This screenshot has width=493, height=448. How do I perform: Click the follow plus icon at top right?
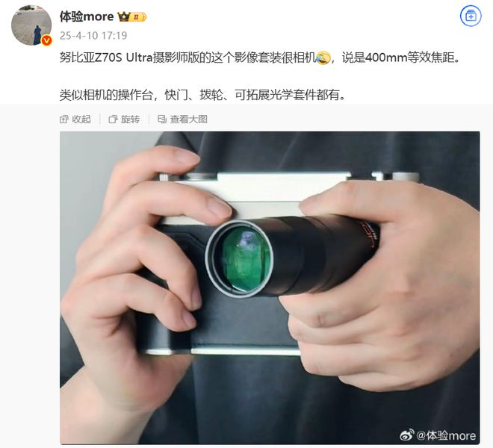(471, 16)
